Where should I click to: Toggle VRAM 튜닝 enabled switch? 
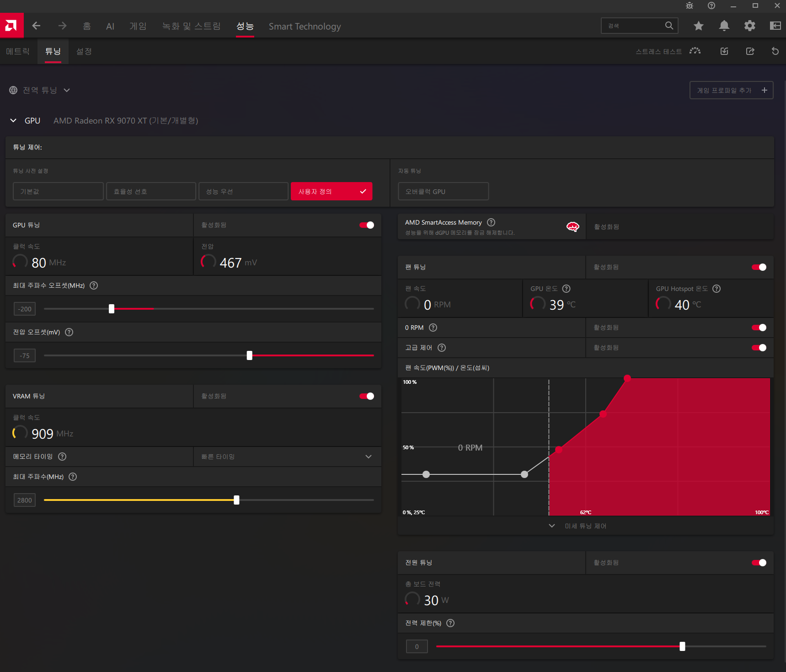[x=367, y=396]
